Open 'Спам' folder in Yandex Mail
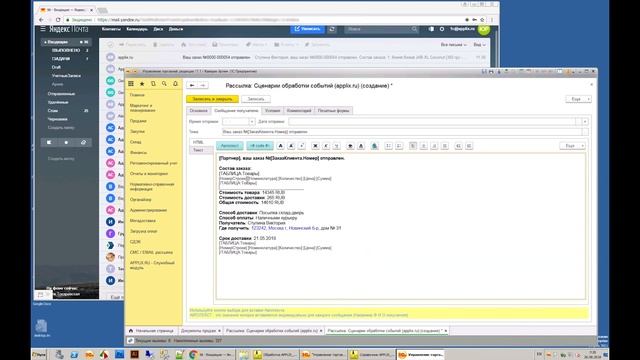Viewport: 640px width, 360px height. pyautogui.click(x=53, y=111)
